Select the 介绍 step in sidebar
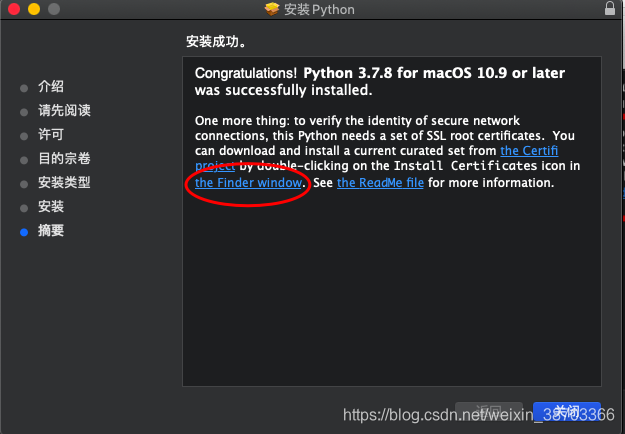The width and height of the screenshot is (625, 434). tap(51, 86)
